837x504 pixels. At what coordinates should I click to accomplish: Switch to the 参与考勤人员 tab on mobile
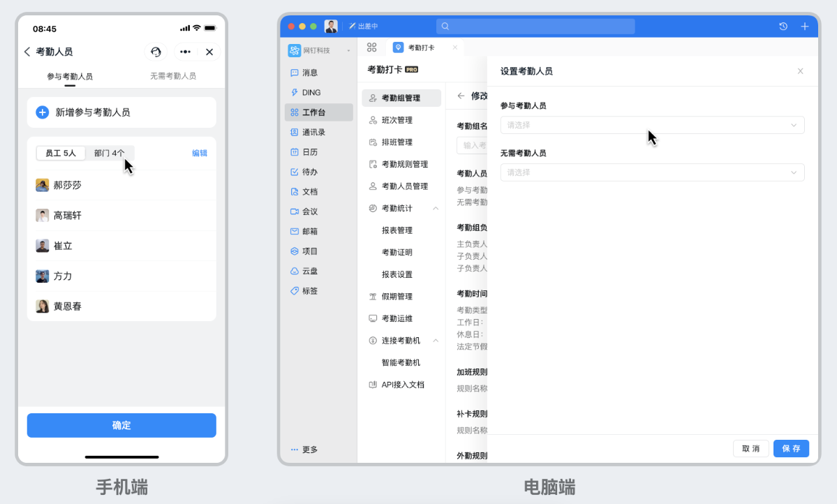[x=70, y=76]
